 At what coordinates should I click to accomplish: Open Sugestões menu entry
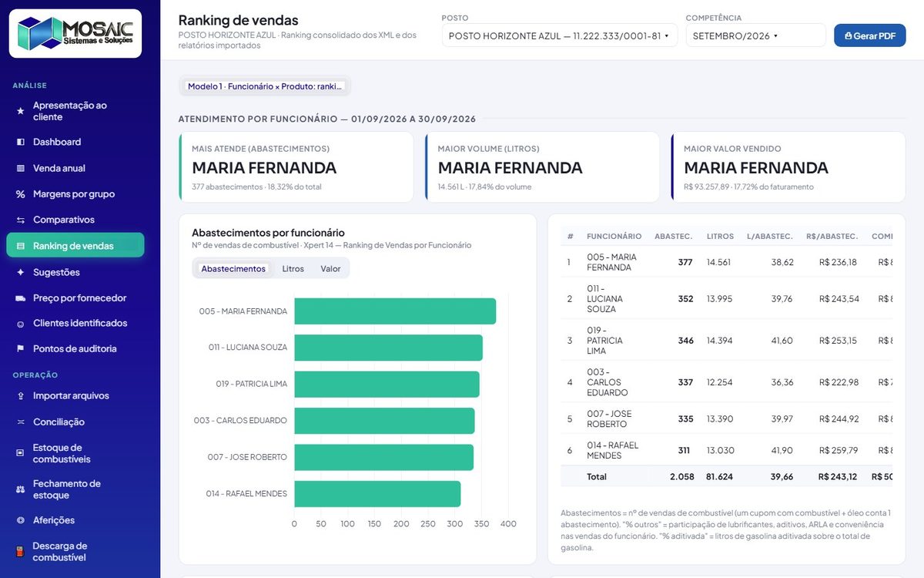[75, 272]
